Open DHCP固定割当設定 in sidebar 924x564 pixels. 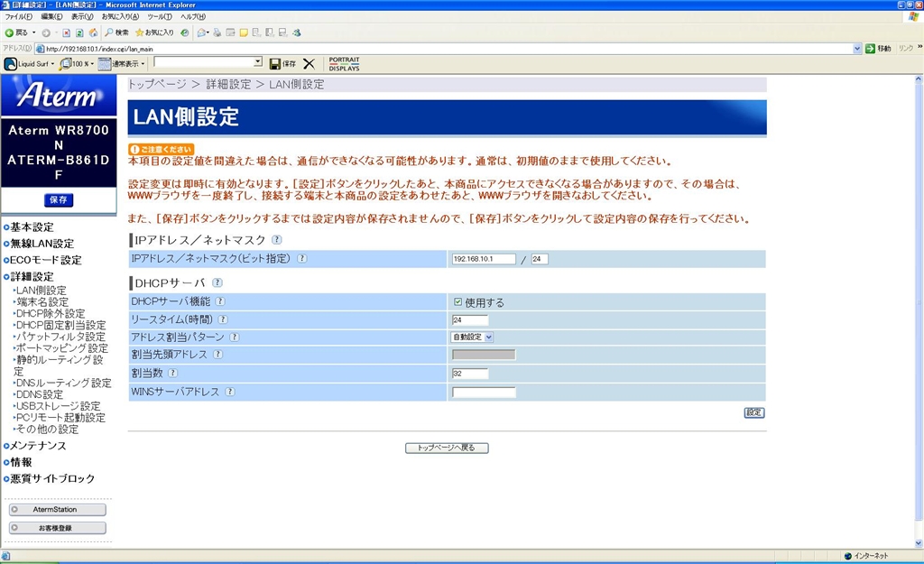click(x=60, y=325)
